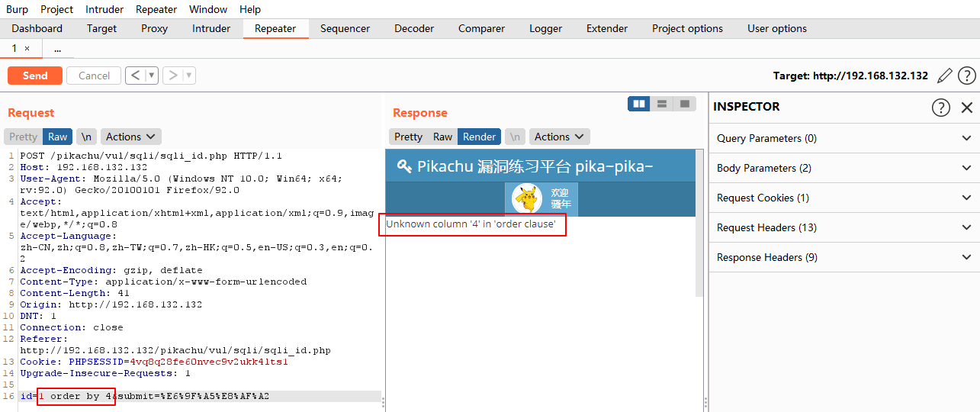
Task: Click the Cookie PHPSESSID header line
Action: pos(154,362)
